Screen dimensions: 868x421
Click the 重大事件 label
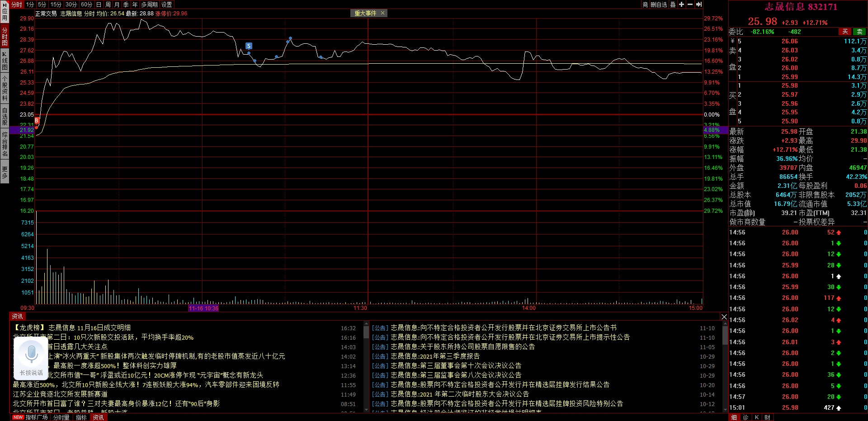[x=365, y=13]
